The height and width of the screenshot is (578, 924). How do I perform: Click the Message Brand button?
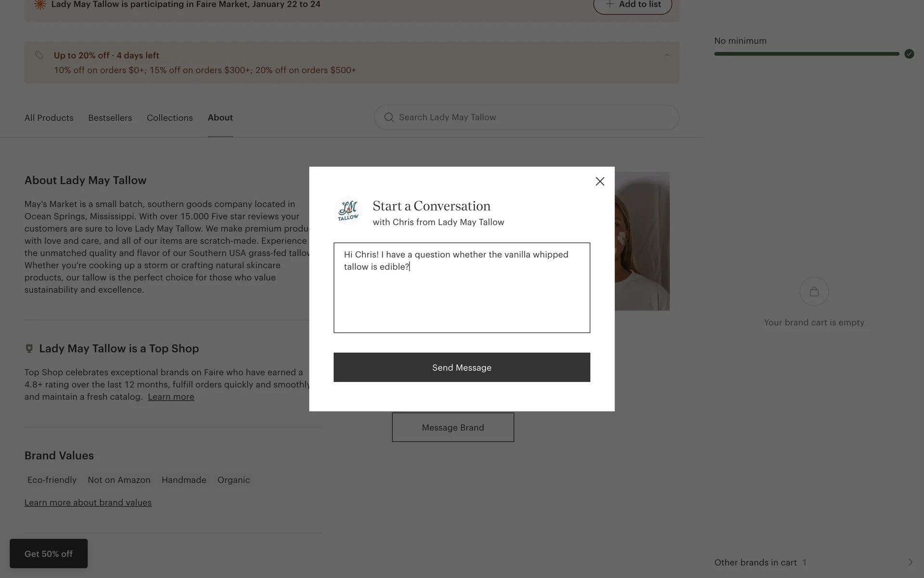tap(452, 427)
